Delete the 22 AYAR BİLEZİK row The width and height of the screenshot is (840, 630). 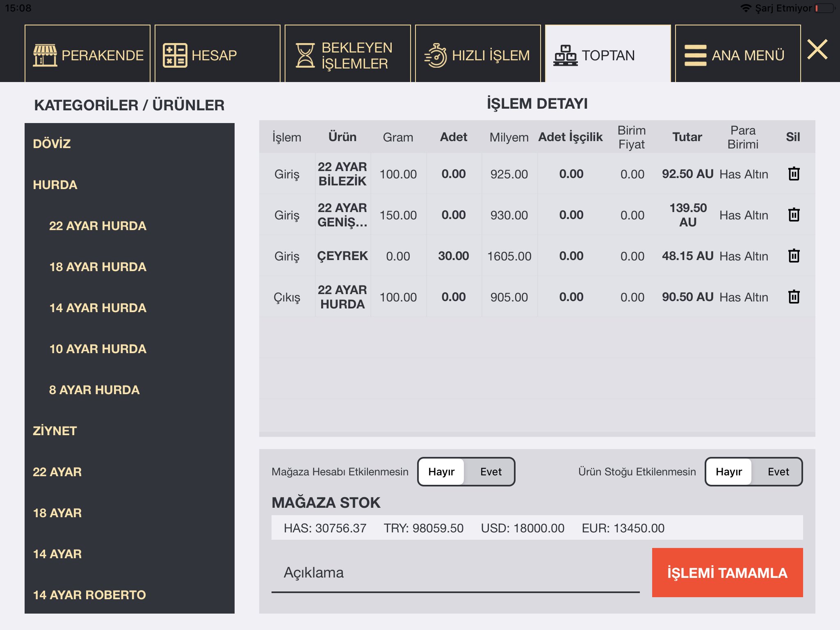click(x=794, y=173)
